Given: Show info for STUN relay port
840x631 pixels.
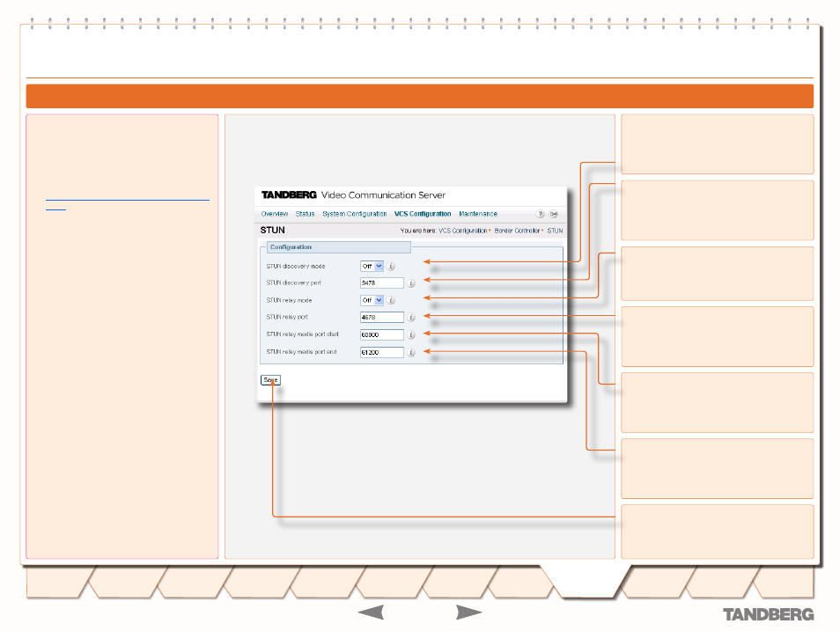Looking at the screenshot, I should coord(411,317).
